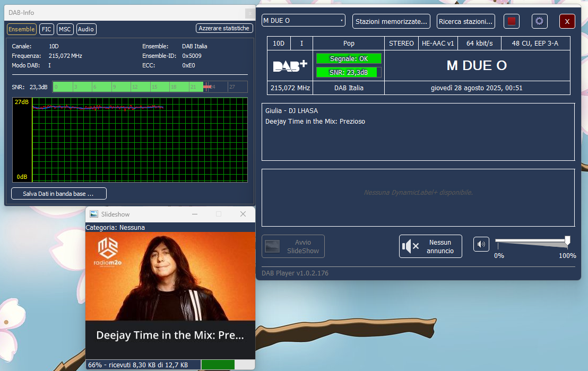Viewport: 588px width, 371px height.
Task: Click the mode cell I in player table
Action: tap(301, 43)
